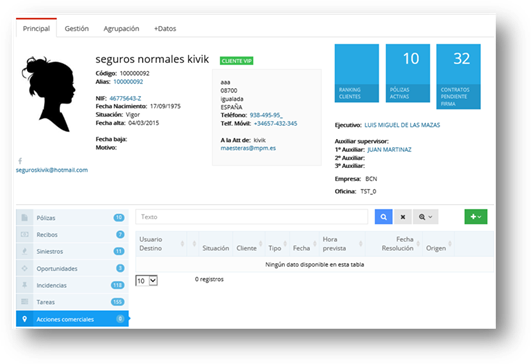
Task: Sort table by Tipo column
Action: click(x=277, y=244)
